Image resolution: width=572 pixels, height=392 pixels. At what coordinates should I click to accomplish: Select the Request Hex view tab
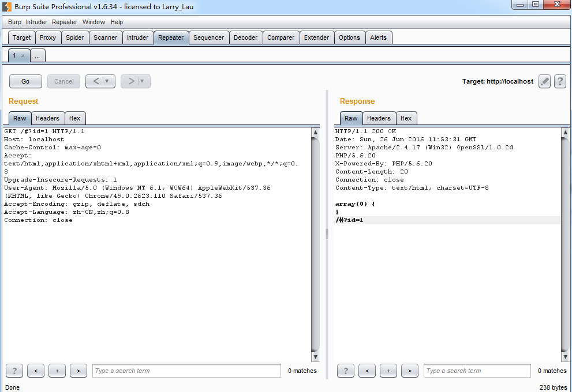pyautogui.click(x=75, y=118)
